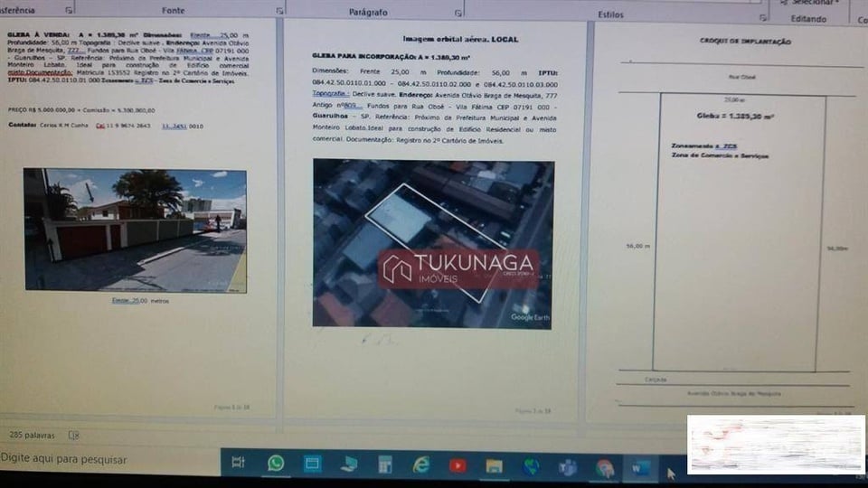Open Área de Transferência dialog launcher
Image resolution: width=868 pixels, height=488 pixels.
(x=69, y=10)
